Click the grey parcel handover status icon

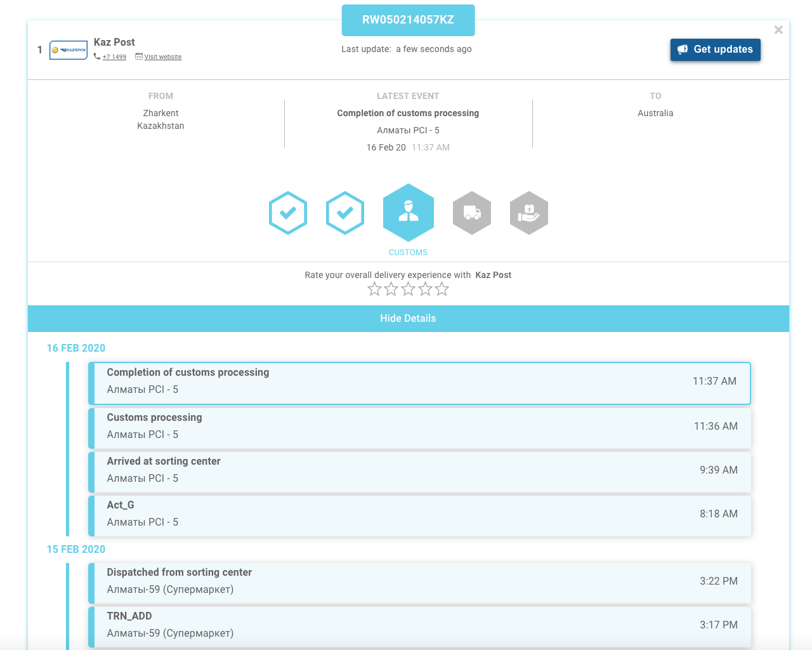[529, 213]
